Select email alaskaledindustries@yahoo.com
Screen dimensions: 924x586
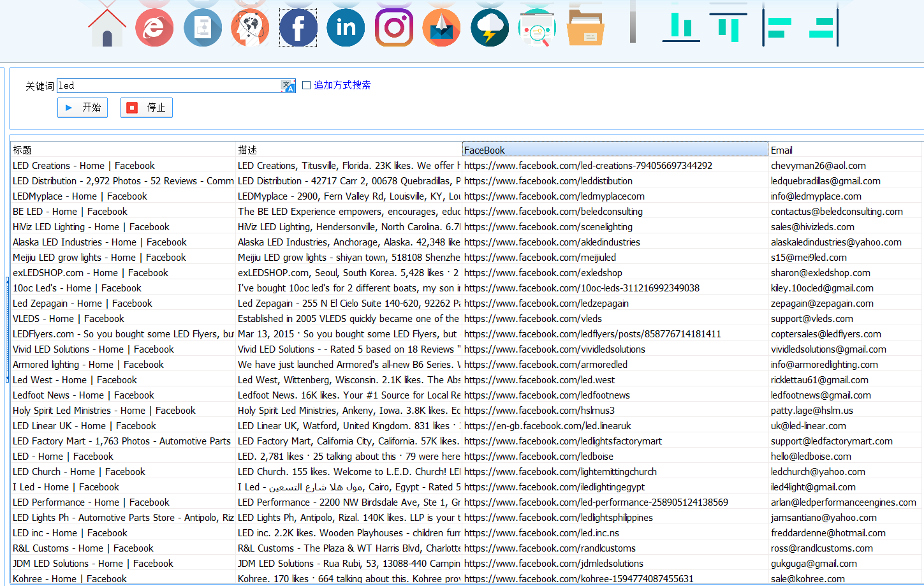click(x=836, y=242)
